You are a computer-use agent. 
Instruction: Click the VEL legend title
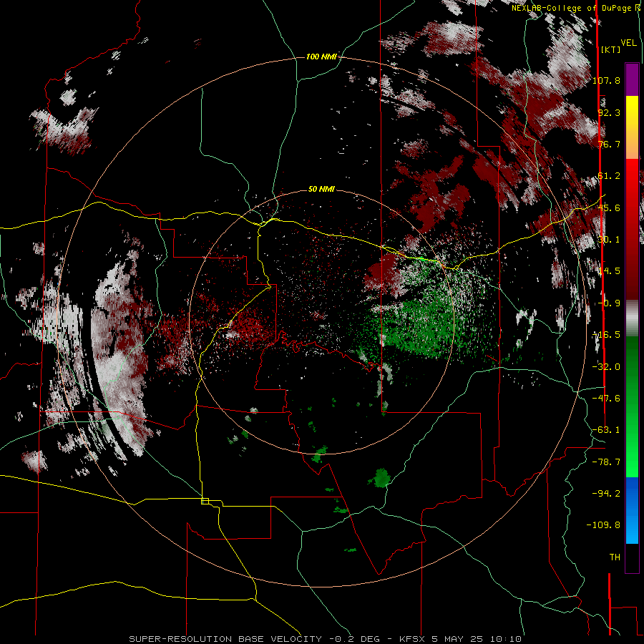point(628,43)
